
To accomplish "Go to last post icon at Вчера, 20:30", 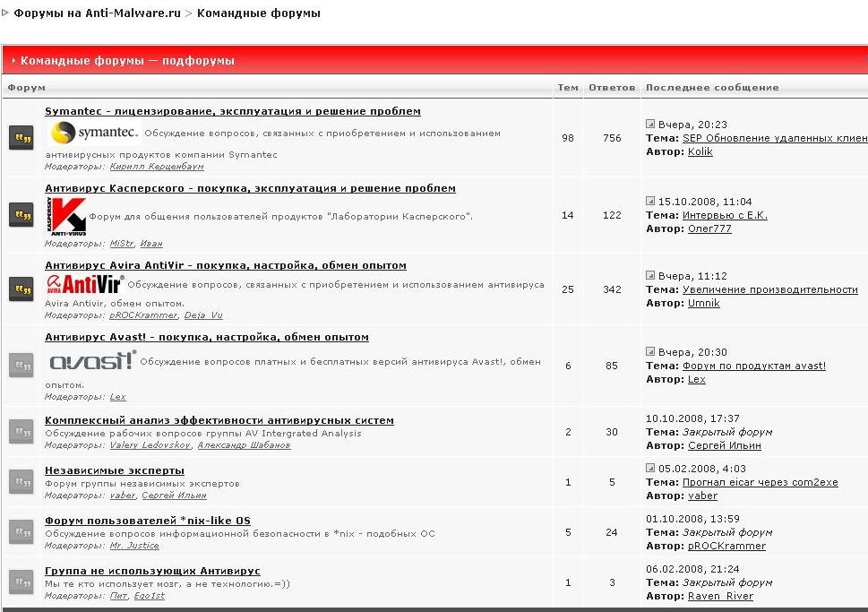I will 650,351.
